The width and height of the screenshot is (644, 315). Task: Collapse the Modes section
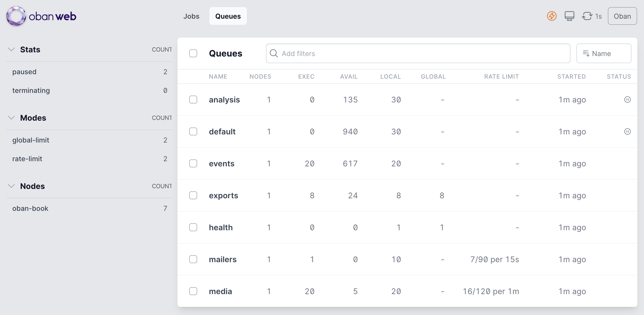(x=11, y=117)
